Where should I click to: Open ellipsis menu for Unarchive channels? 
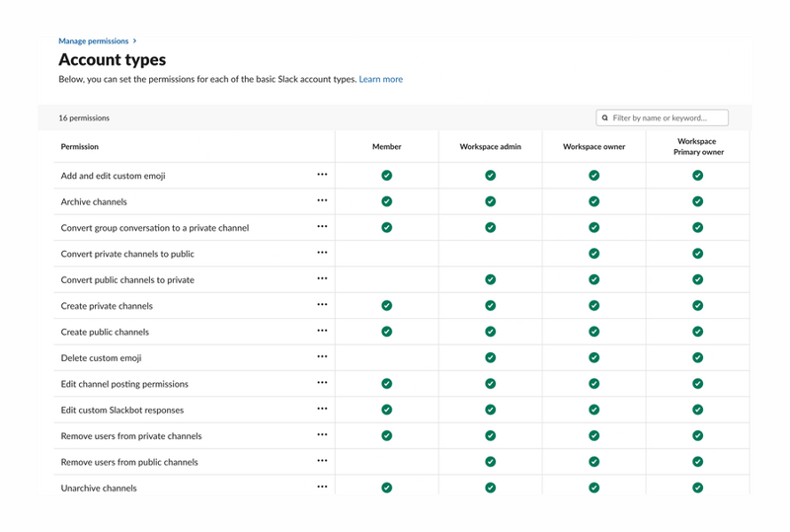[x=322, y=487]
